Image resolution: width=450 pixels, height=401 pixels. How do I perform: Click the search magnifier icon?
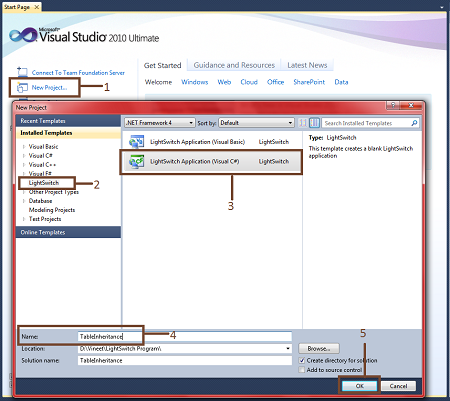point(414,123)
